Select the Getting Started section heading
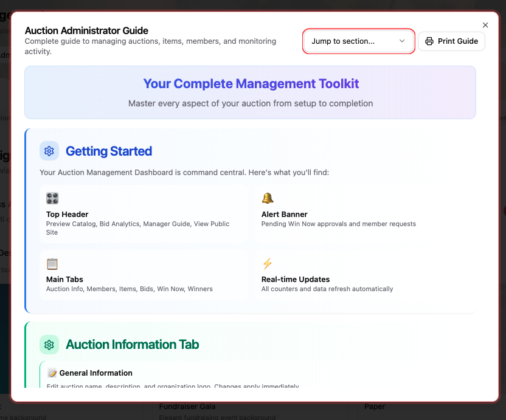This screenshot has width=506, height=420. [109, 151]
